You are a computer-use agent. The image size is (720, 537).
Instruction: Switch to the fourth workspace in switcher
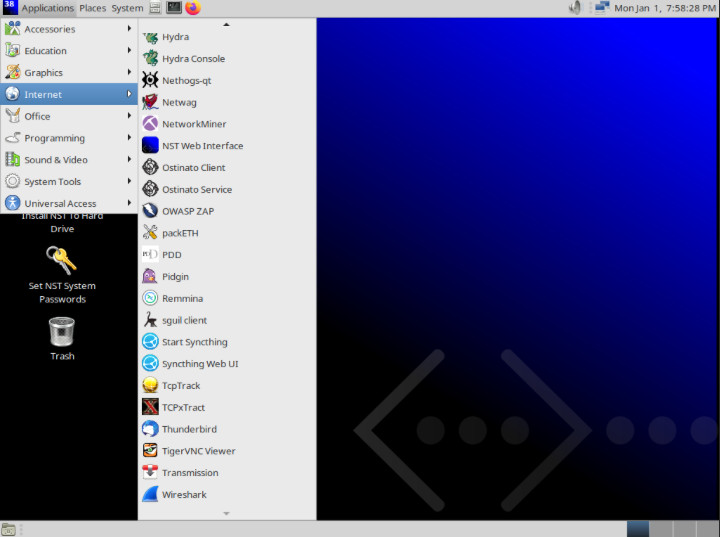click(x=706, y=529)
